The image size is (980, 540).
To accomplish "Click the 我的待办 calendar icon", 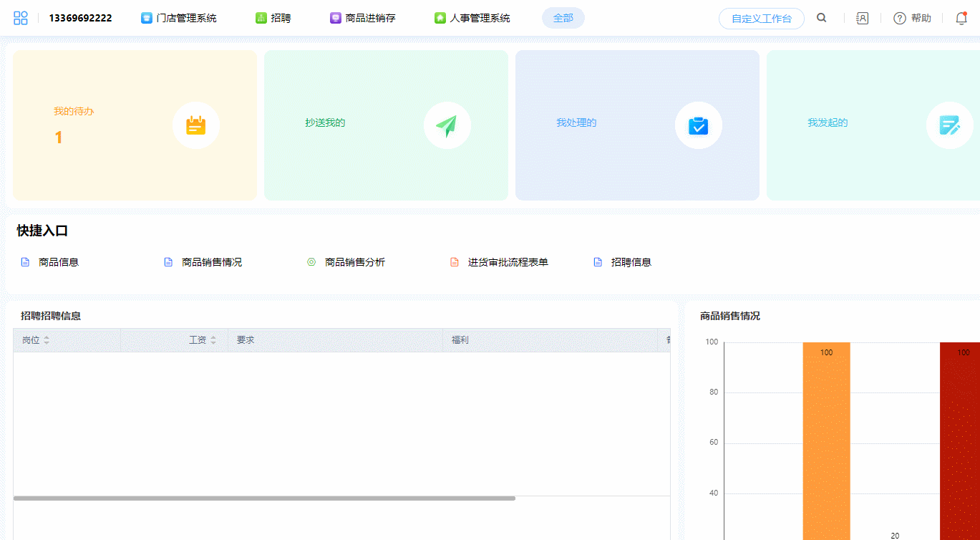I will point(196,125).
